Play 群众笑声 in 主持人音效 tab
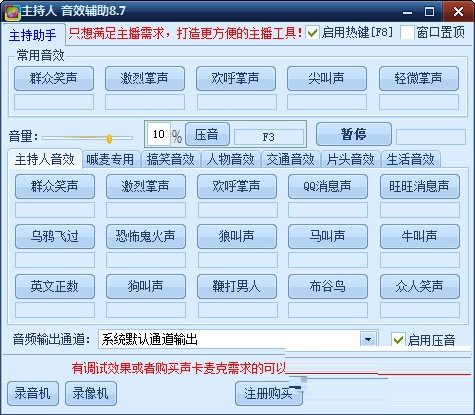This screenshot has height=415, width=475. [x=55, y=186]
